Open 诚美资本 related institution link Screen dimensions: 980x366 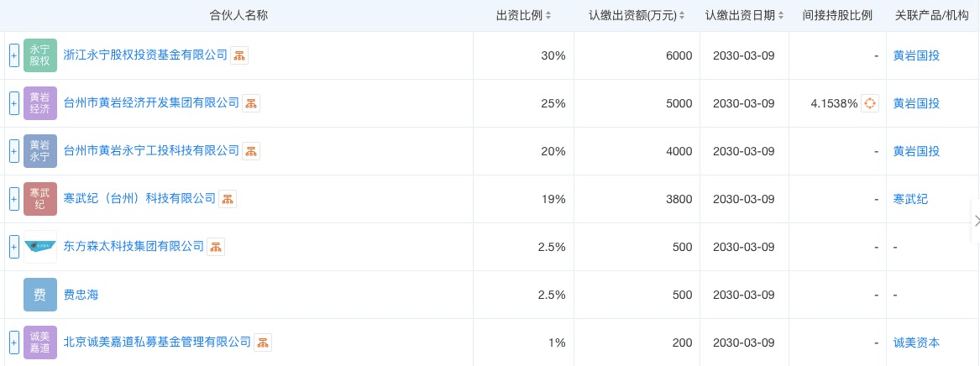click(916, 342)
